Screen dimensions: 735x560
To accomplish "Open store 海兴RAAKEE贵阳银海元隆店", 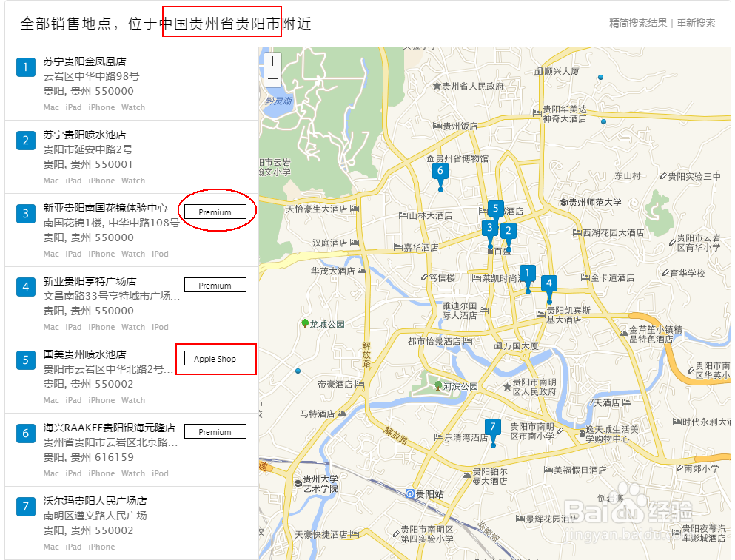I will pyautogui.click(x=110, y=428).
